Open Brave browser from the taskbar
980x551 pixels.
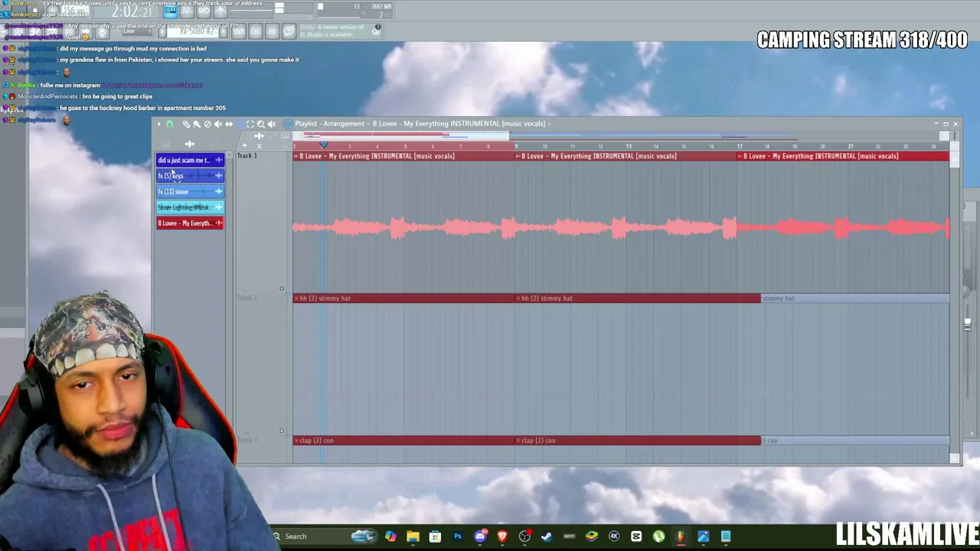(502, 536)
